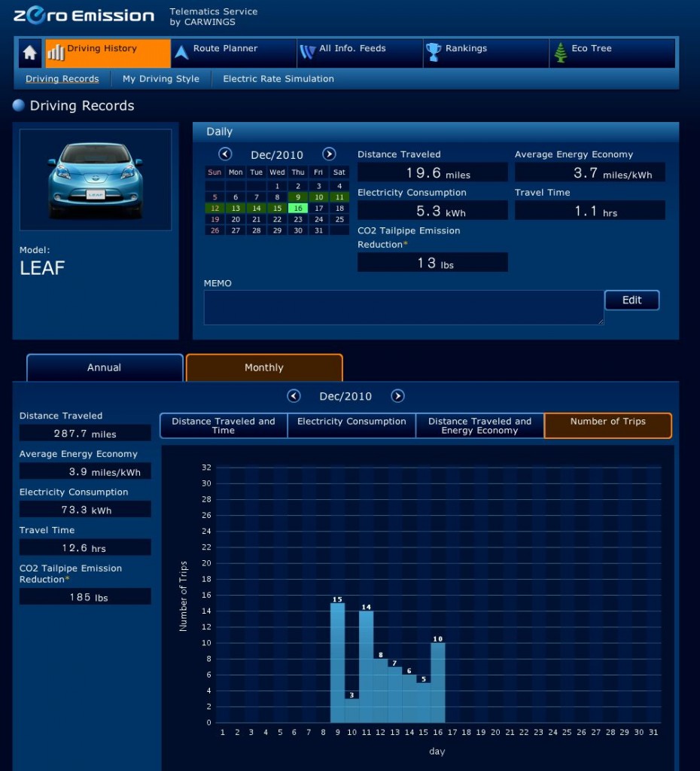Viewport: 700px width, 771px height.
Task: Click the day 10 bar showing 3 trips
Action: [352, 711]
